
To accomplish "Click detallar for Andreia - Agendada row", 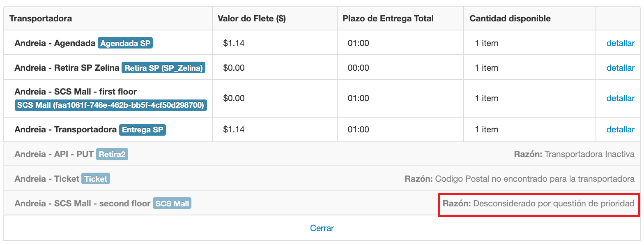I will 620,43.
